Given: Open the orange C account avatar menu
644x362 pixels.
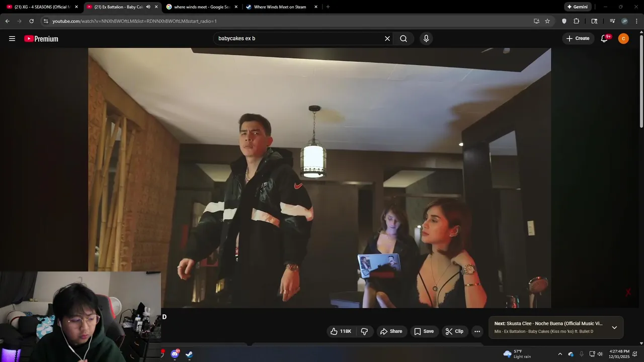Looking at the screenshot, I should 623,39.
